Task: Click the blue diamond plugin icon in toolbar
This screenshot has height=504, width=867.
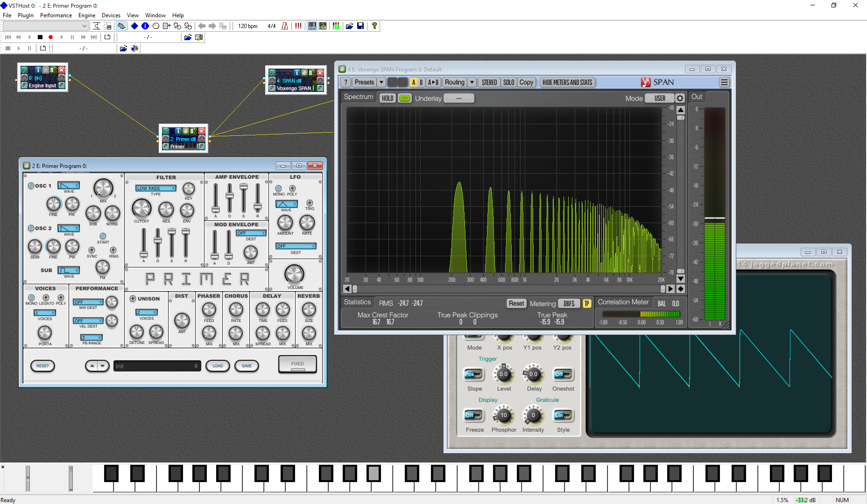Action: (134, 26)
